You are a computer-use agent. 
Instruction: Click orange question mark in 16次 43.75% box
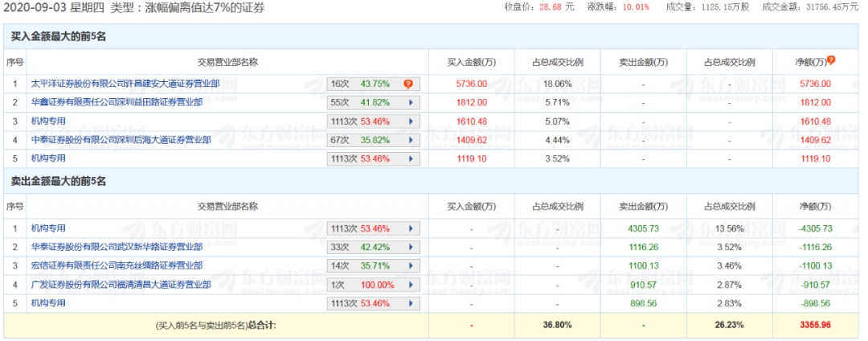point(408,84)
